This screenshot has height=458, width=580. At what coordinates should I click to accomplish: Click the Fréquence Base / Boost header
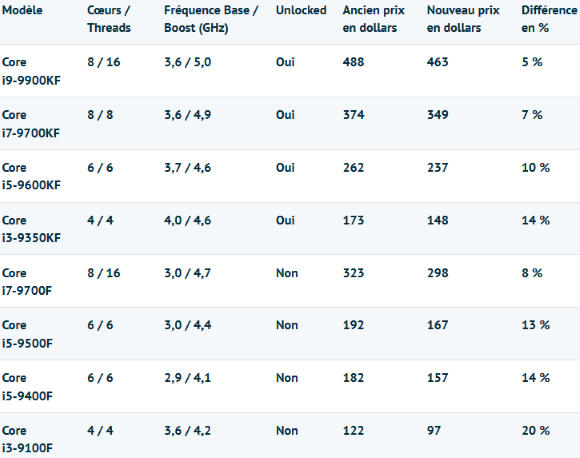click(211, 19)
